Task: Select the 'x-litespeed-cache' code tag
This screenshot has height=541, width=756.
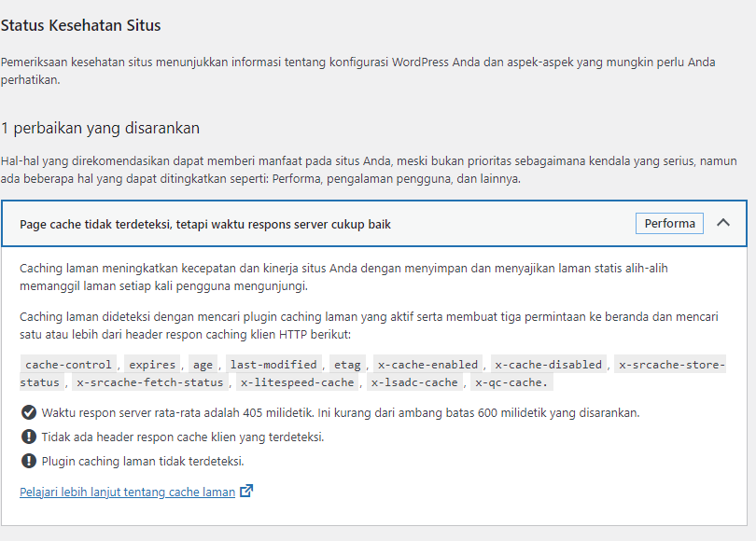Action: [x=297, y=382]
